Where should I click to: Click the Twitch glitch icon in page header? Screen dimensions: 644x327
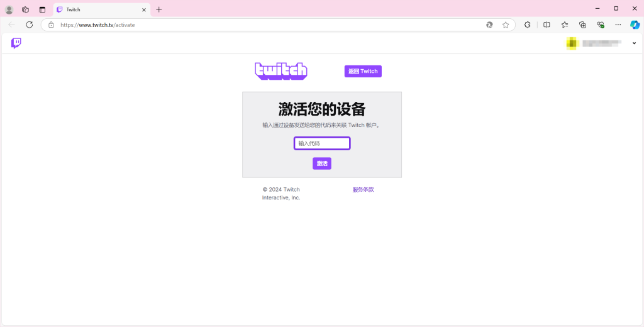click(x=16, y=43)
